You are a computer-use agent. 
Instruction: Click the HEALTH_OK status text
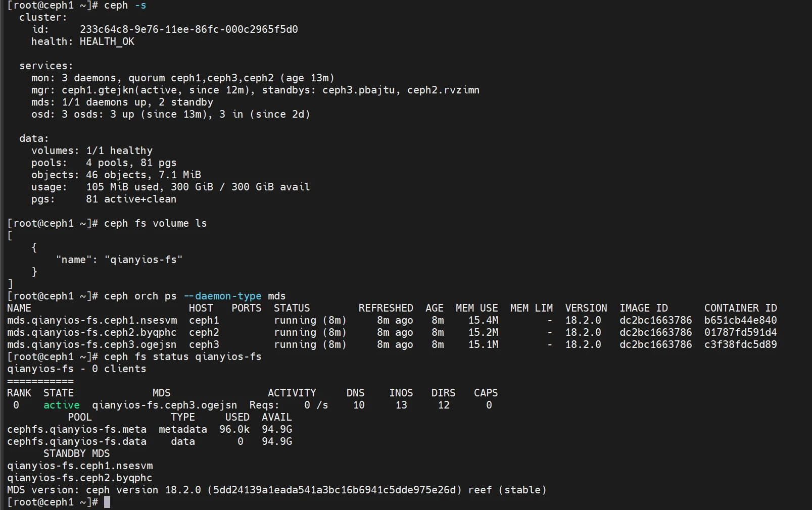pos(107,41)
